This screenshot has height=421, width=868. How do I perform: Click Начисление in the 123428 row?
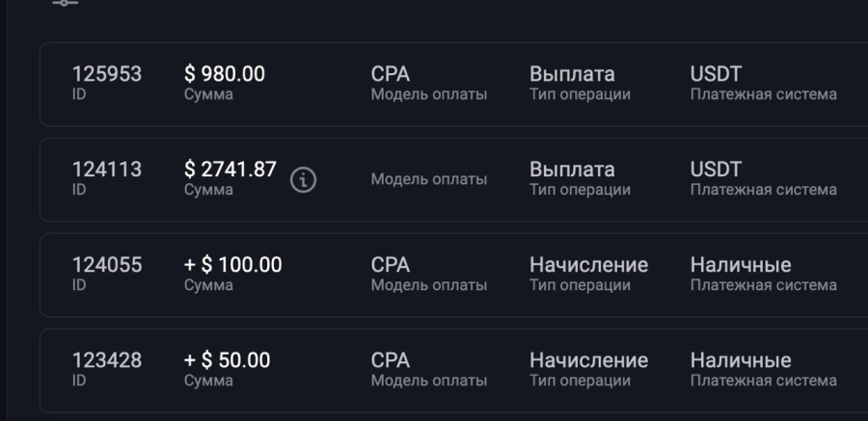[x=588, y=360]
